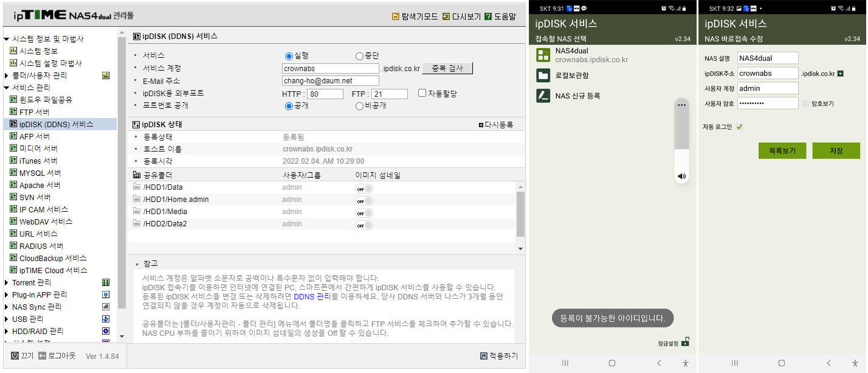Viewport: 868px width, 373px height.
Task: Click the shared folder list scrollbar
Action: pyautogui.click(x=520, y=214)
